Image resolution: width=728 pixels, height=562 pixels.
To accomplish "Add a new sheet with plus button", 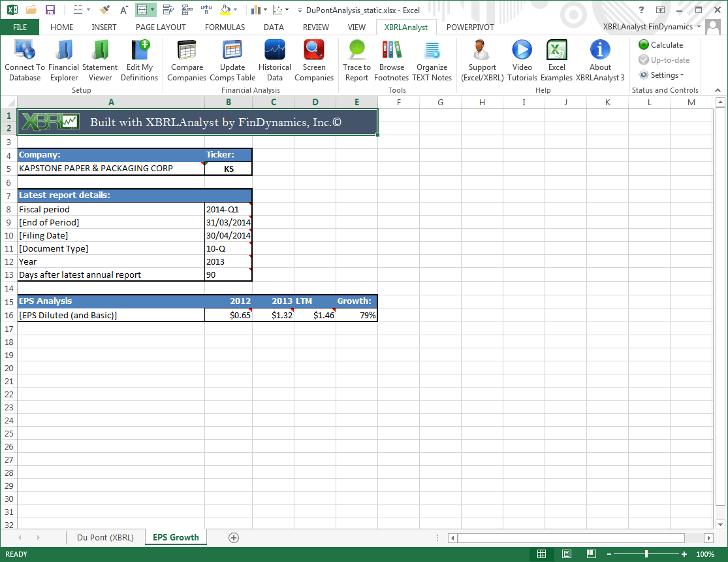I will tap(234, 538).
